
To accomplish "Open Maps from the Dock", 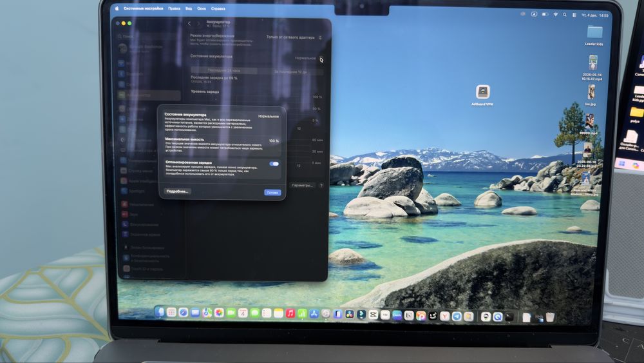I will [x=207, y=313].
